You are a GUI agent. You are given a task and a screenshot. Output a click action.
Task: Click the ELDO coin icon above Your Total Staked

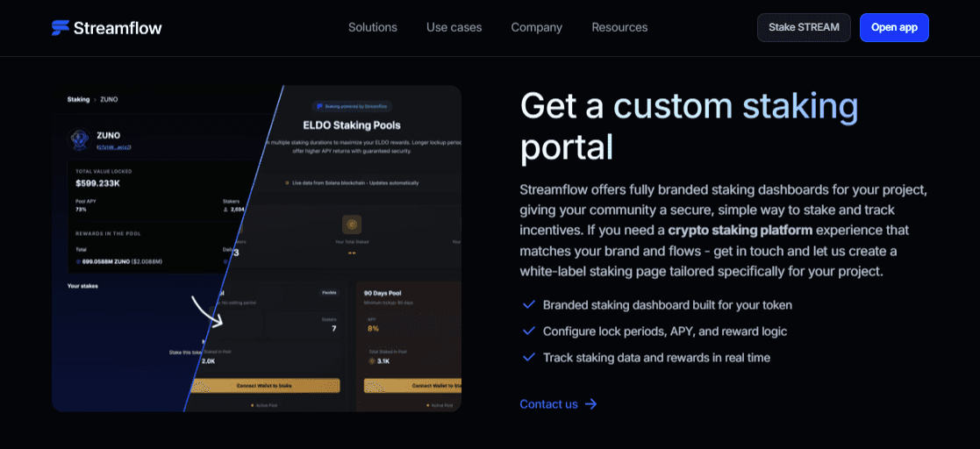click(x=352, y=224)
